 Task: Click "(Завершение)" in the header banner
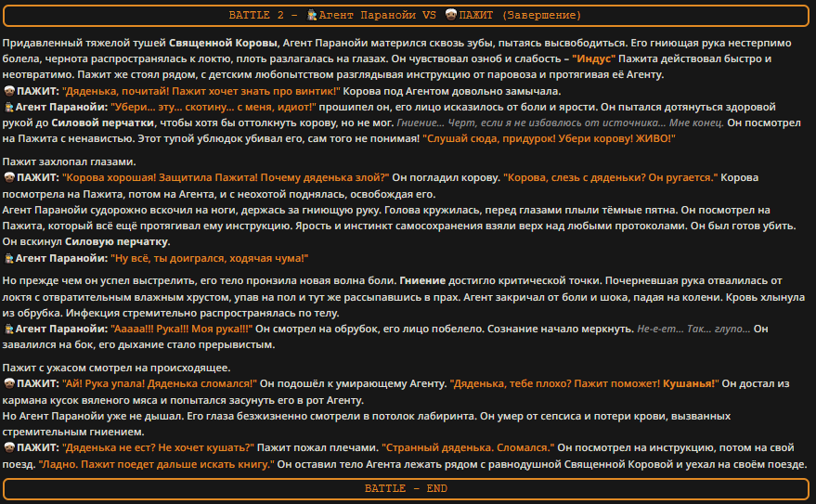coord(541,15)
